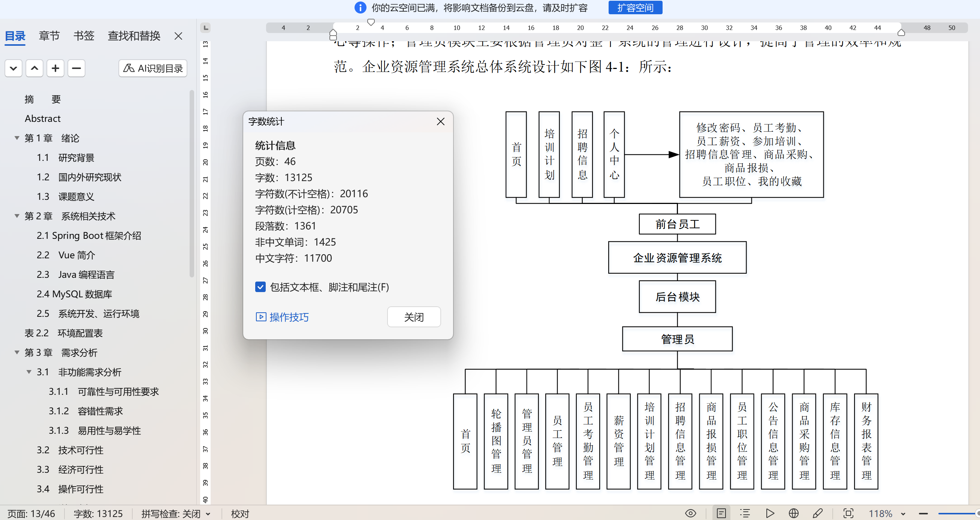Open web layout globe icon
The image size is (980, 520).
click(x=794, y=514)
